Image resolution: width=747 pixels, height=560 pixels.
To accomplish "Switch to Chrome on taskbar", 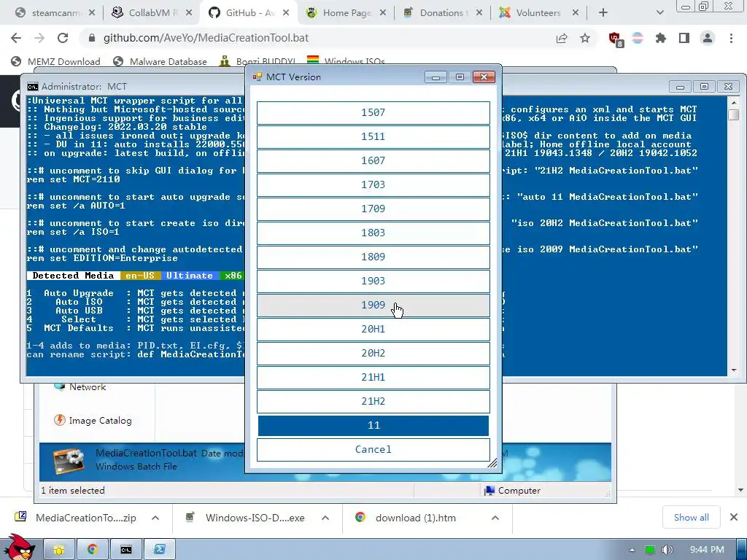I will 93,550.
